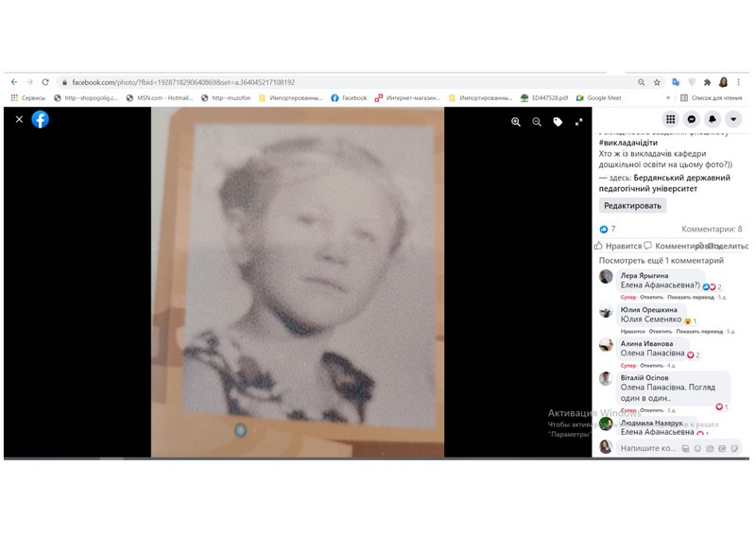Open Алина Иванова profile name

(646, 343)
